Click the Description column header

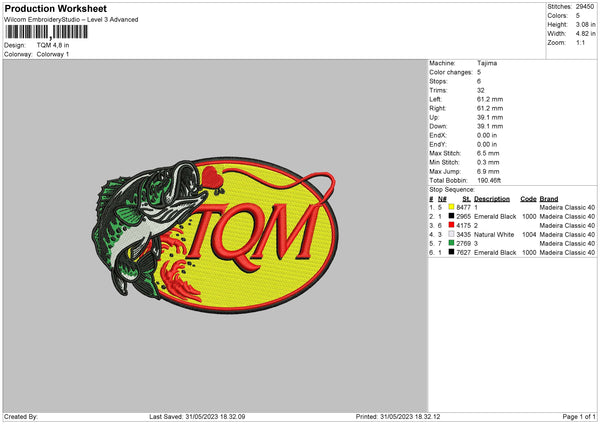pyautogui.click(x=492, y=199)
